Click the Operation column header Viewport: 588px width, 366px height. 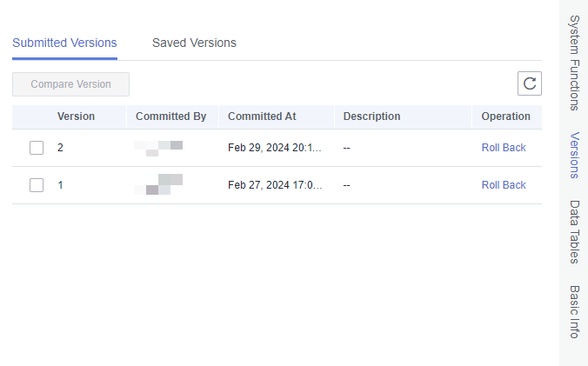[505, 116]
